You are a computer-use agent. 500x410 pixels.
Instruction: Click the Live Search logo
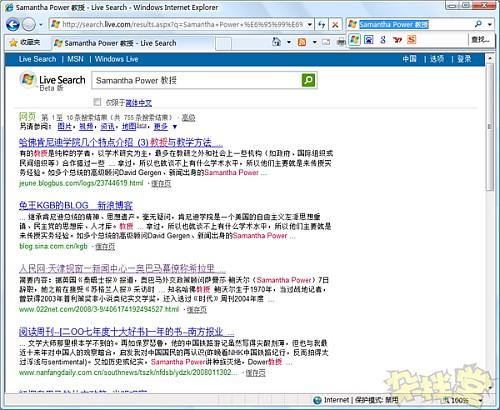(52, 81)
